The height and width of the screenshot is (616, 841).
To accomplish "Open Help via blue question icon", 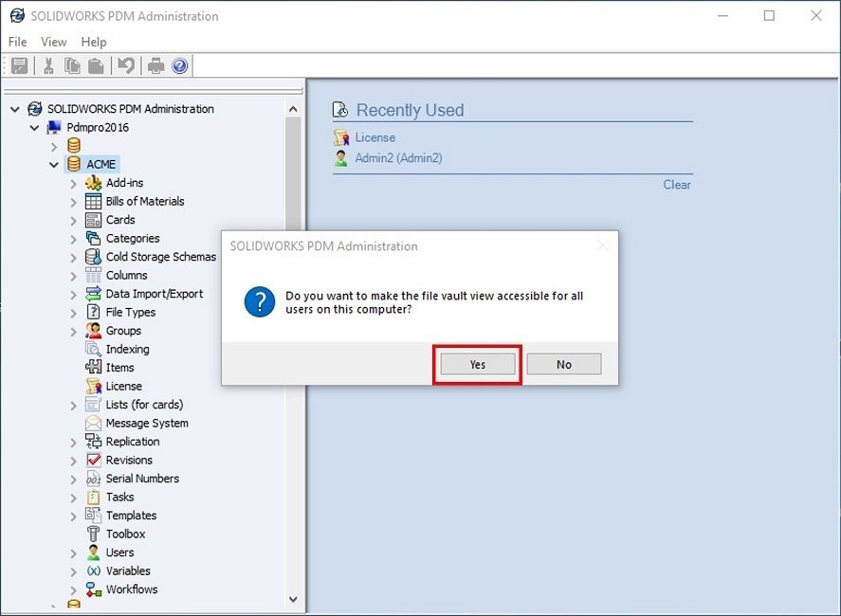I will point(179,65).
